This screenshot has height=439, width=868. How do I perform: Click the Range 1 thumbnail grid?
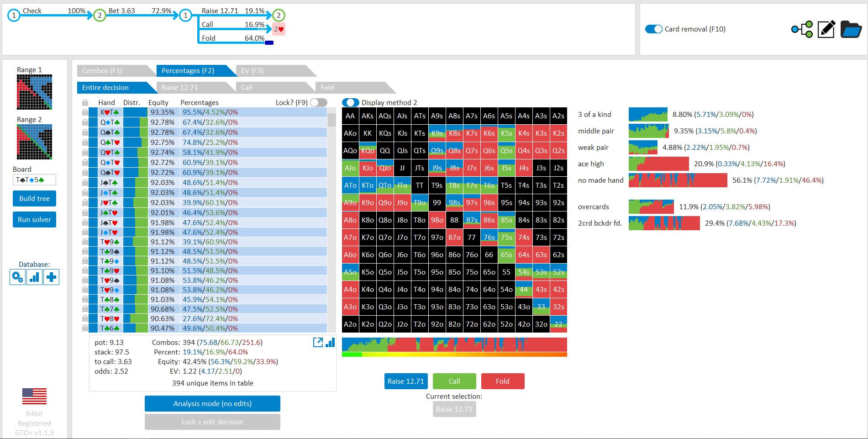point(34,92)
